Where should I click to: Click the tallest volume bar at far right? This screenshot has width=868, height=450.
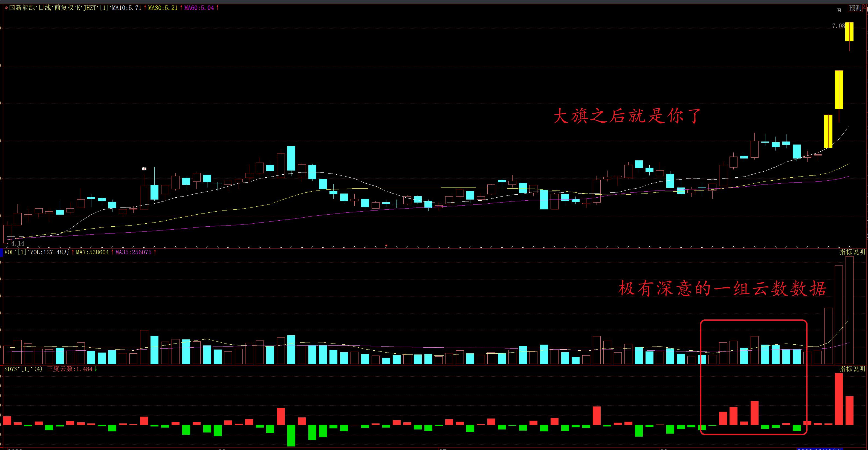pos(849,310)
